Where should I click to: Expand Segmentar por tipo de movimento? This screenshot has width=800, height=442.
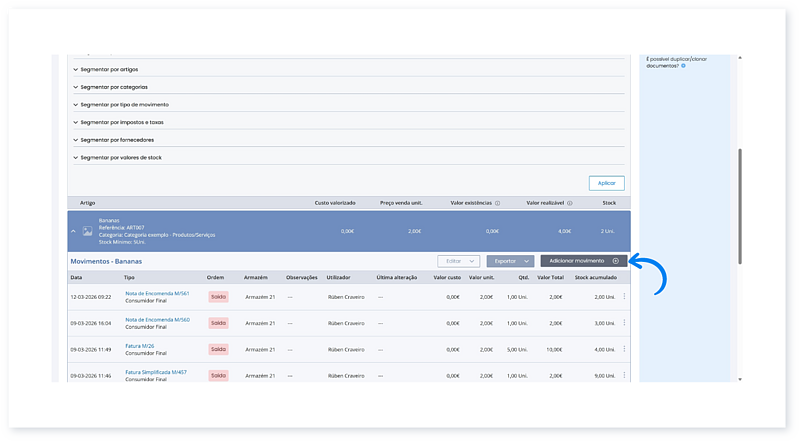click(x=125, y=104)
